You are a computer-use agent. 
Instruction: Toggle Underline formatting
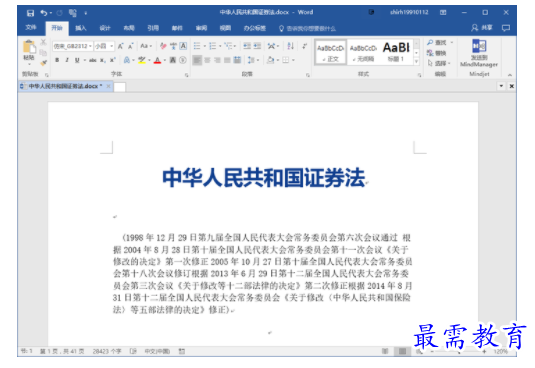[x=77, y=60]
